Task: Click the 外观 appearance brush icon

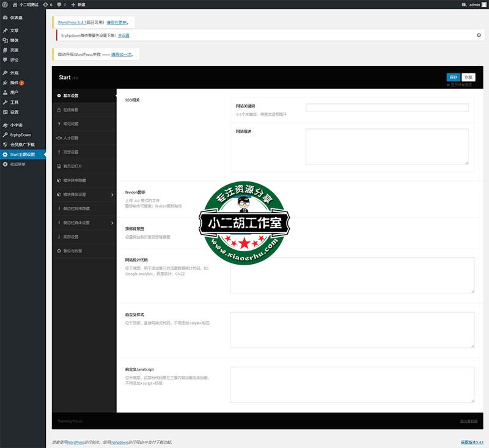Action: 6,73
